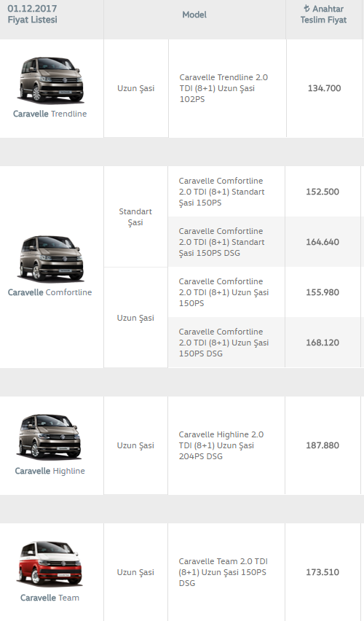The image size is (364, 621).
Task: Click the Turkish Lira symbol in header
Action: (x=306, y=8)
